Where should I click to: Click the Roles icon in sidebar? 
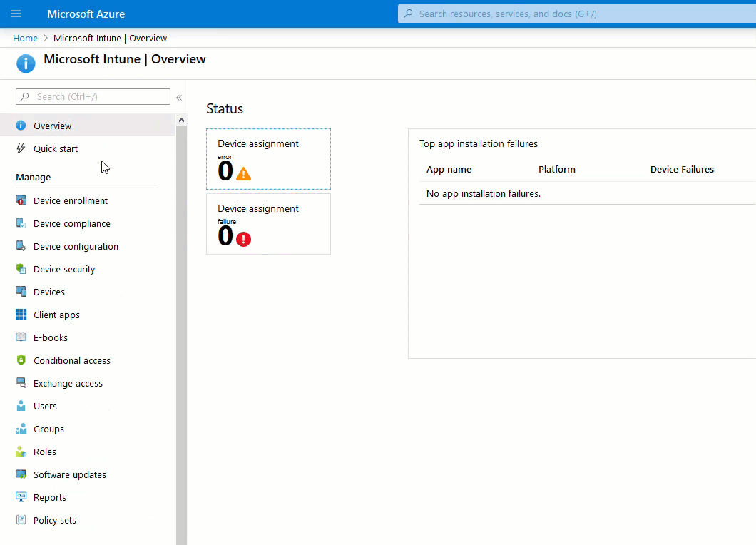click(x=21, y=452)
